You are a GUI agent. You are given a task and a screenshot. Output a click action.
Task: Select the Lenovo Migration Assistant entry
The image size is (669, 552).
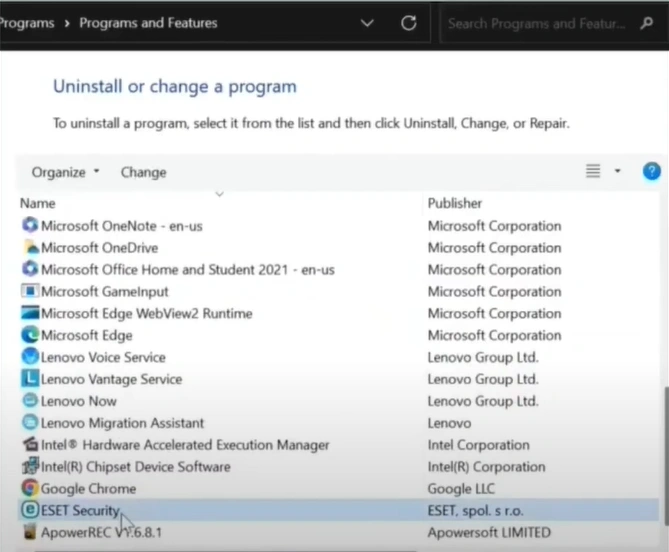point(122,423)
